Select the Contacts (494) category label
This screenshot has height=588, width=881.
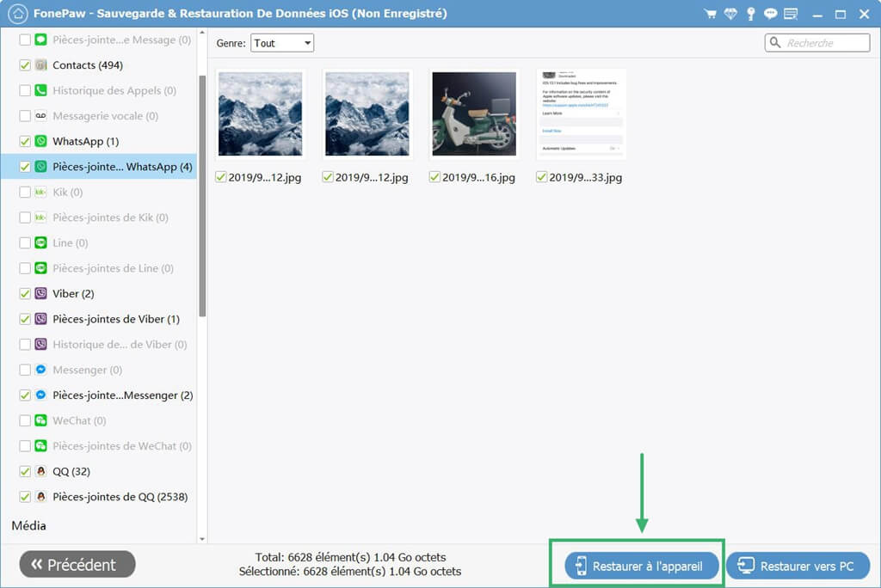click(88, 65)
